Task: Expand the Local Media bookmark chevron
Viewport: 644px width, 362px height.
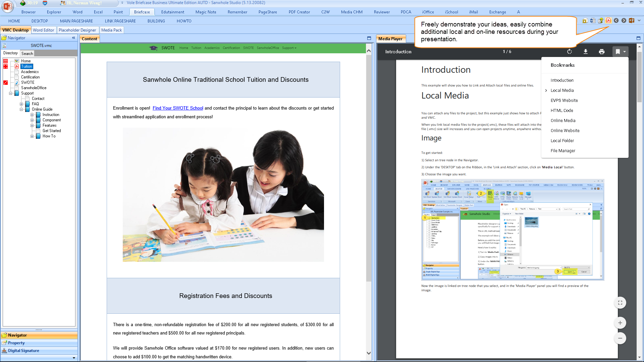Action: [x=546, y=90]
